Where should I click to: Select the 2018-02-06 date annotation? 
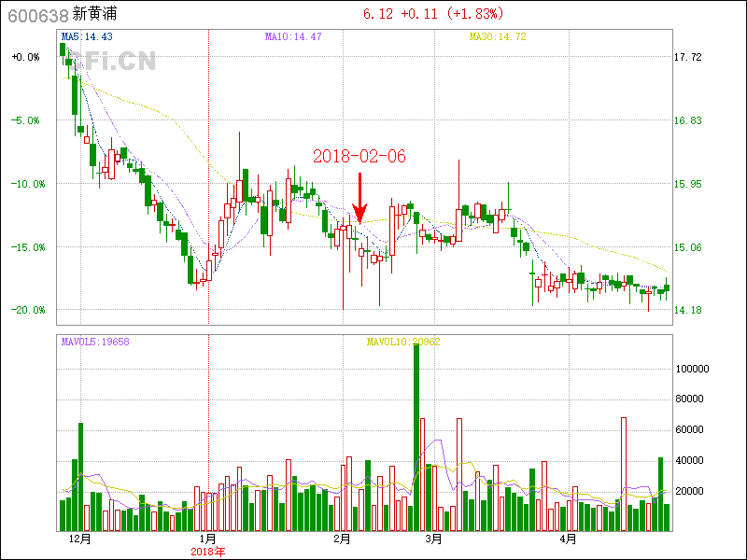359,156
